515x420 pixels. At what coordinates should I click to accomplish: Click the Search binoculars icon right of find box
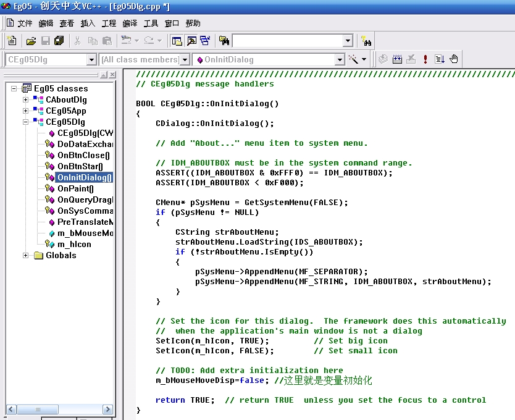366,41
